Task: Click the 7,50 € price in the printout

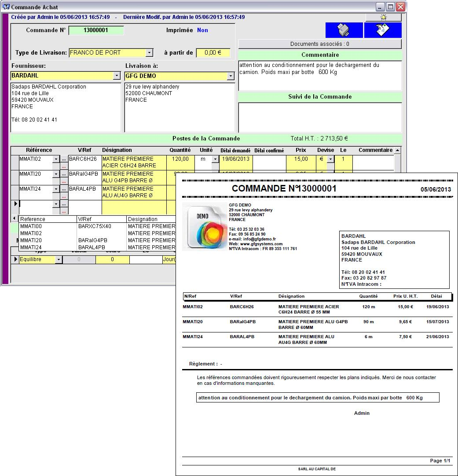Action: point(406,337)
